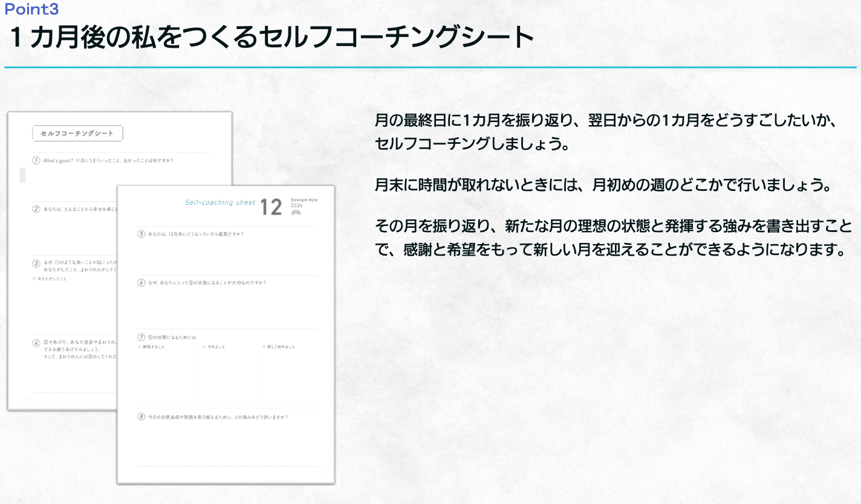
Task: Click the circled number 1 question marker
Action: 36,161
